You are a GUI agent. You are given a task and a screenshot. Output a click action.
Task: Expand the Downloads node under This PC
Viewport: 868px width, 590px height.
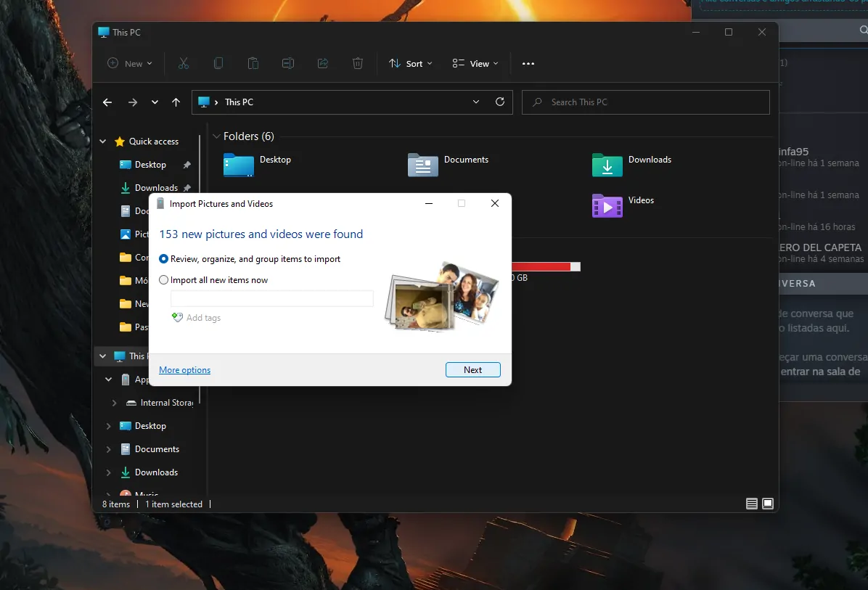[x=109, y=472]
